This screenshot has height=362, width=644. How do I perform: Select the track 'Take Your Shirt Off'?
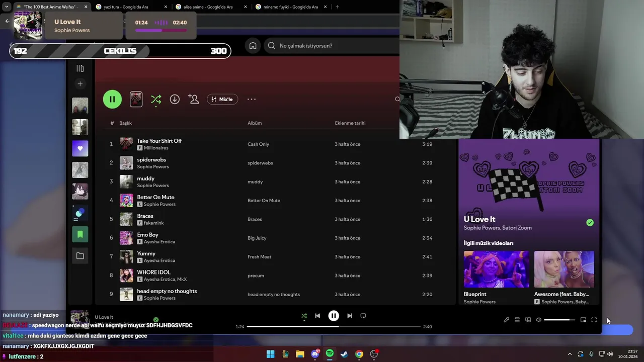159,141
